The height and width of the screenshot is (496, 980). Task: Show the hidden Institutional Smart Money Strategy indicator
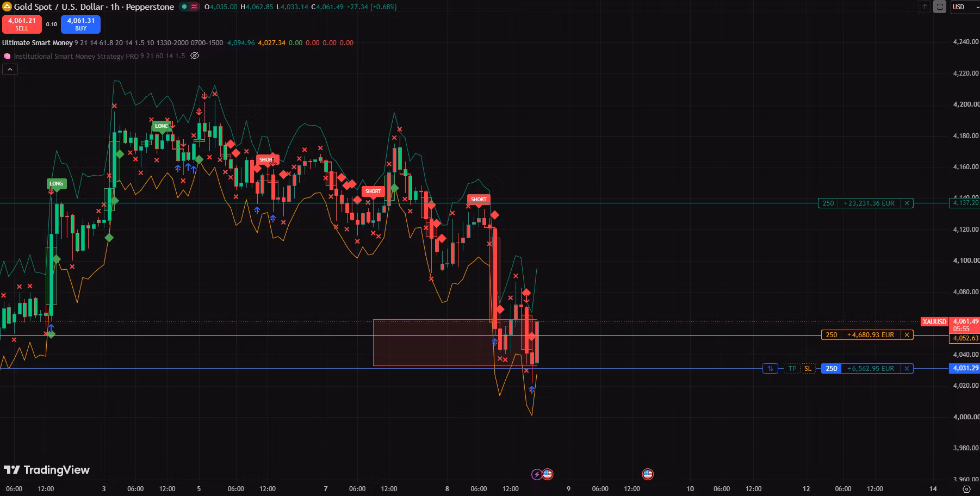pos(195,56)
